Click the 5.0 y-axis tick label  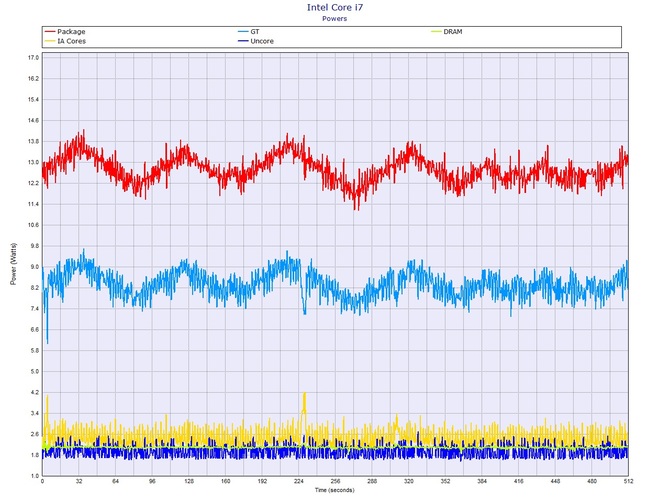(35, 371)
